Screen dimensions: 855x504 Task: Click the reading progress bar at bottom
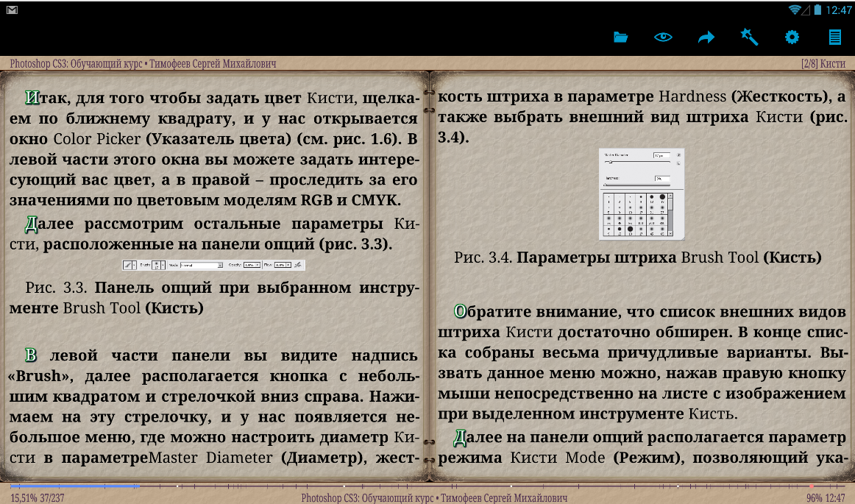[427, 486]
